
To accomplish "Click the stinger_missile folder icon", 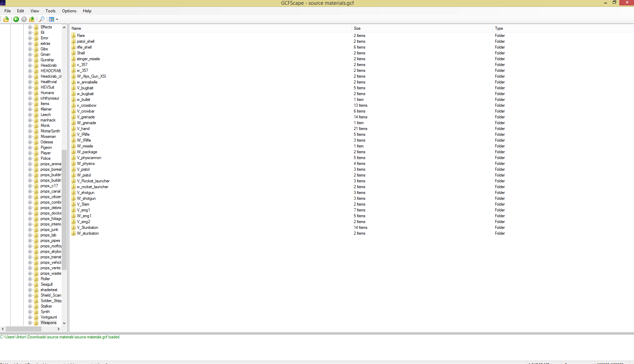I will [x=74, y=59].
